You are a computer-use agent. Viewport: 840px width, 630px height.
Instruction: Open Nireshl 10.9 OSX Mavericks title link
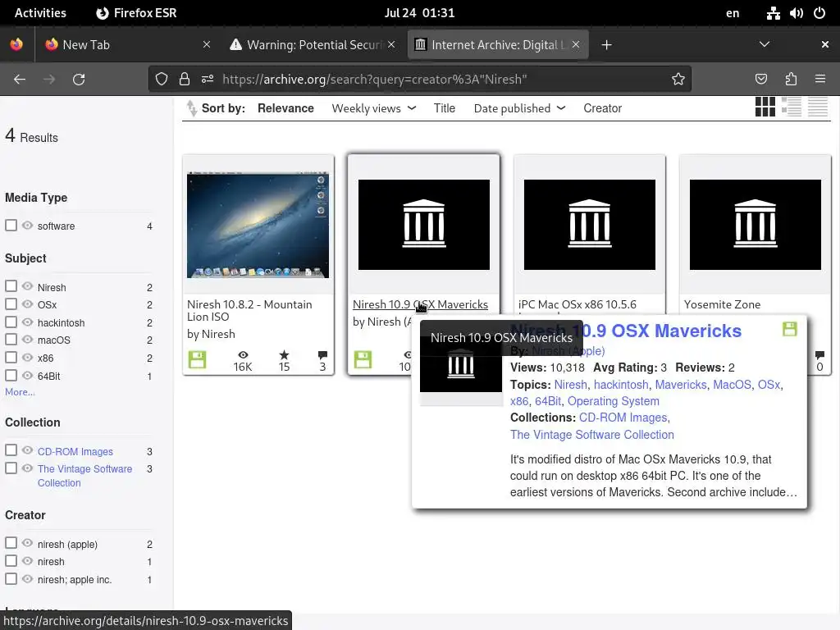[420, 304]
